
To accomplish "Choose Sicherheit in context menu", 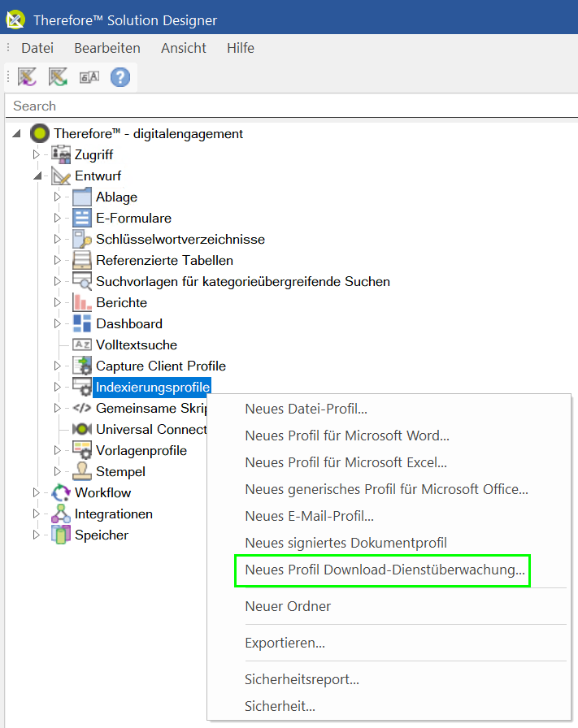I will 389,706.
